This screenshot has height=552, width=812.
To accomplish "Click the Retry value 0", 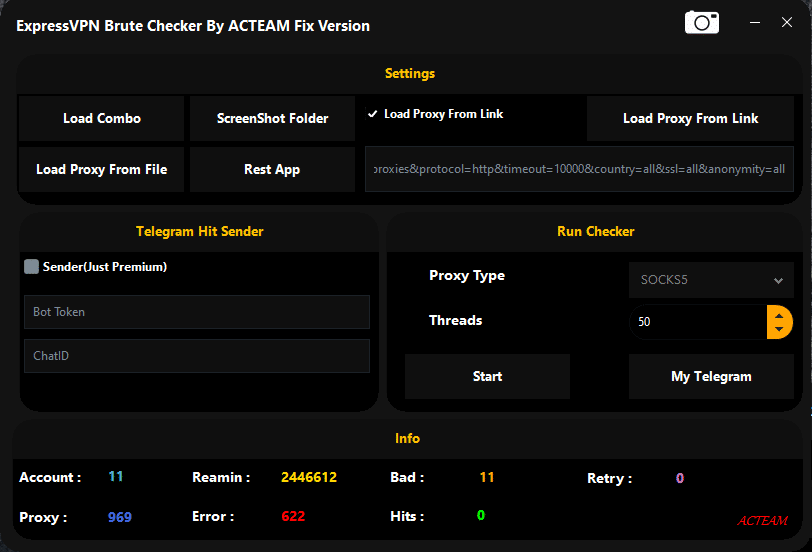I will [x=680, y=478].
